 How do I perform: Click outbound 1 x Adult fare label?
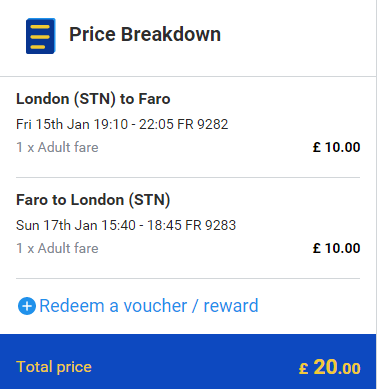(57, 147)
